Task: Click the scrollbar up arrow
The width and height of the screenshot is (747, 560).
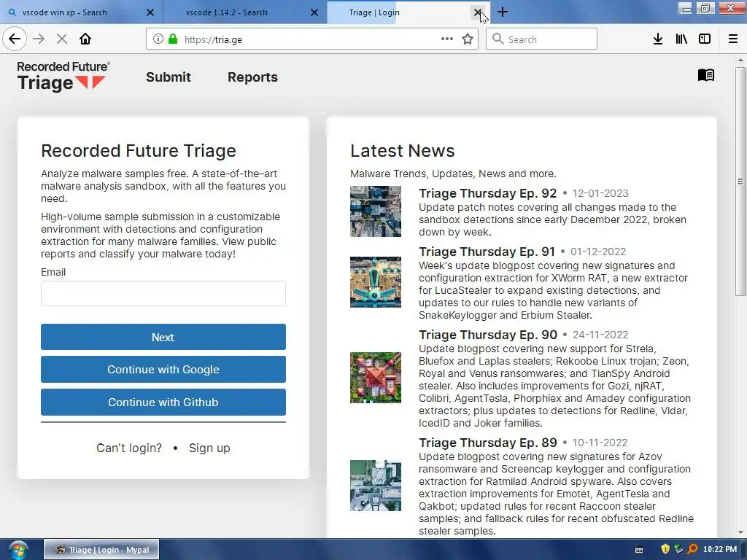Action: pos(740,61)
